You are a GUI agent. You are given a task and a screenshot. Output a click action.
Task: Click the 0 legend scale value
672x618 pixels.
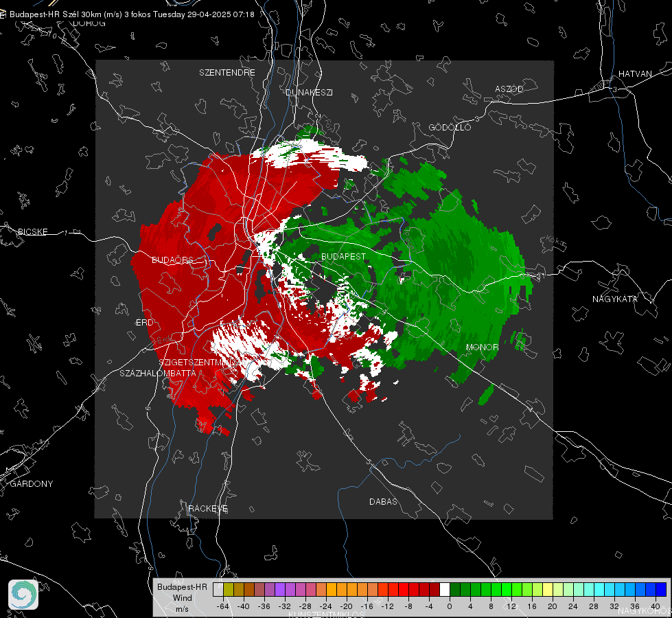tap(449, 606)
